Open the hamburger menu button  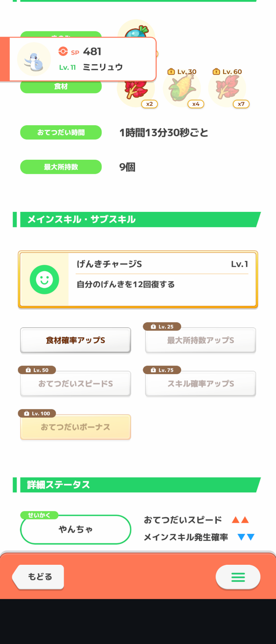click(238, 577)
